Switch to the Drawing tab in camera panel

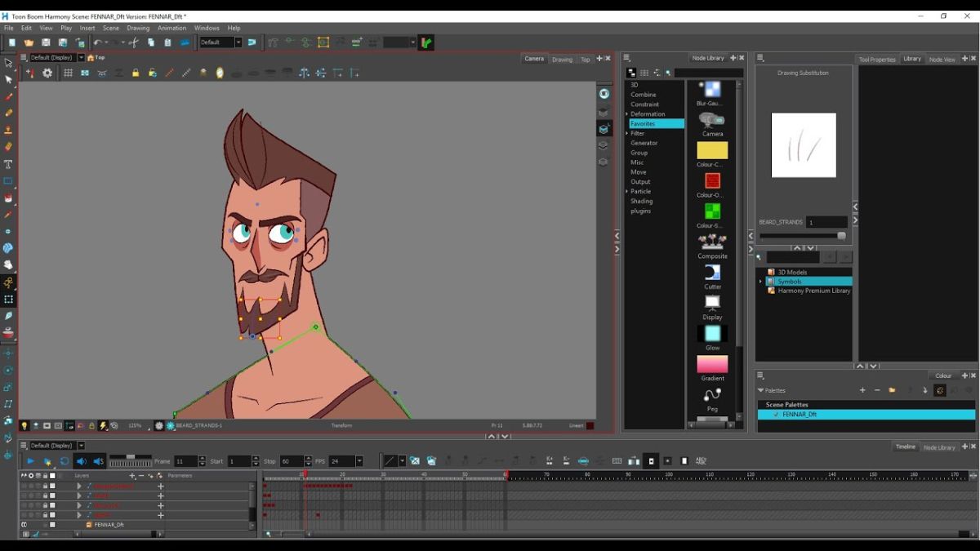pyautogui.click(x=562, y=59)
